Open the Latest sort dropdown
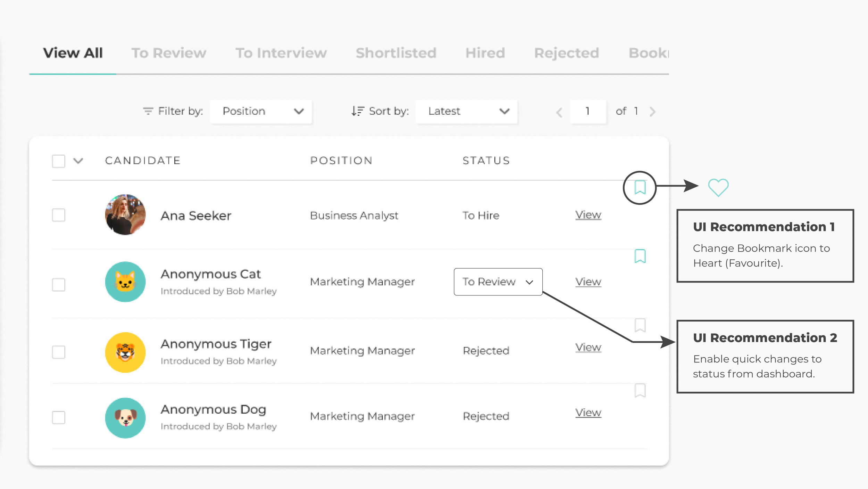Image resolution: width=868 pixels, height=489 pixels. pos(466,111)
